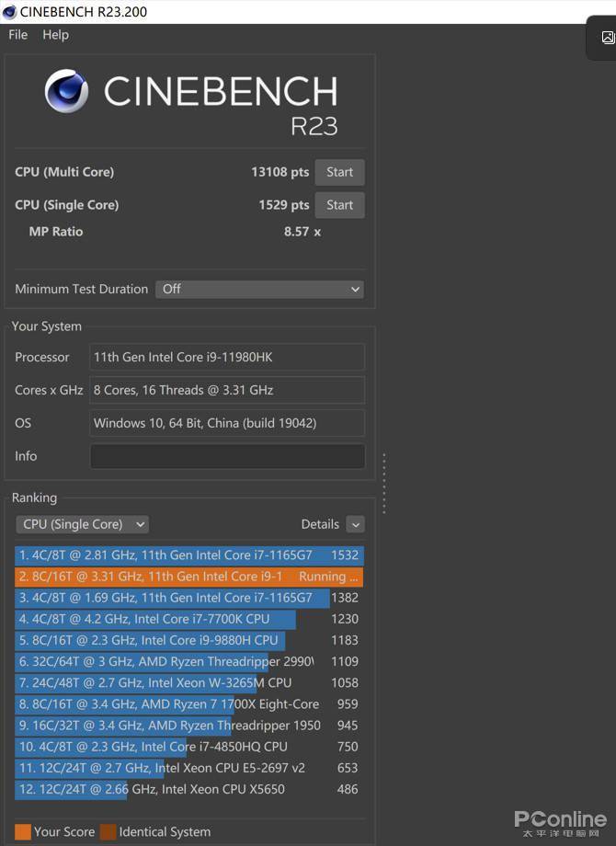Viewport: 616px width, 846px height.
Task: Open the File menu
Action: click(x=17, y=35)
